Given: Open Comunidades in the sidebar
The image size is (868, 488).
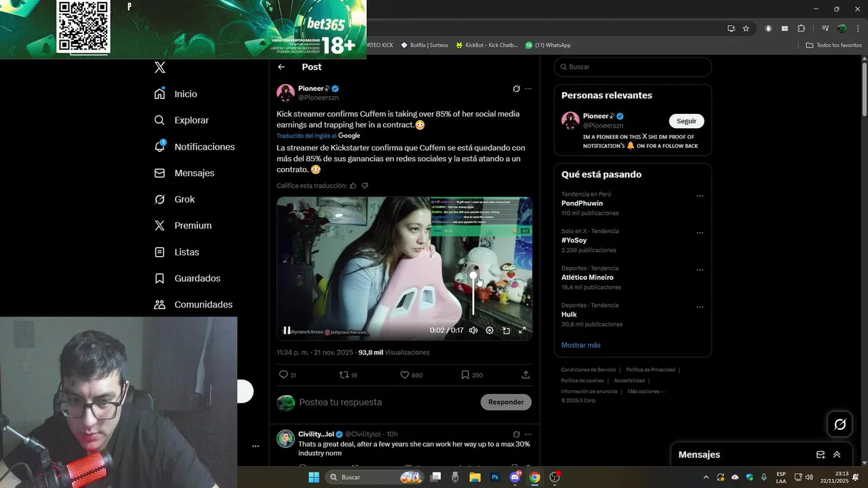Looking at the screenshot, I should click(193, 305).
